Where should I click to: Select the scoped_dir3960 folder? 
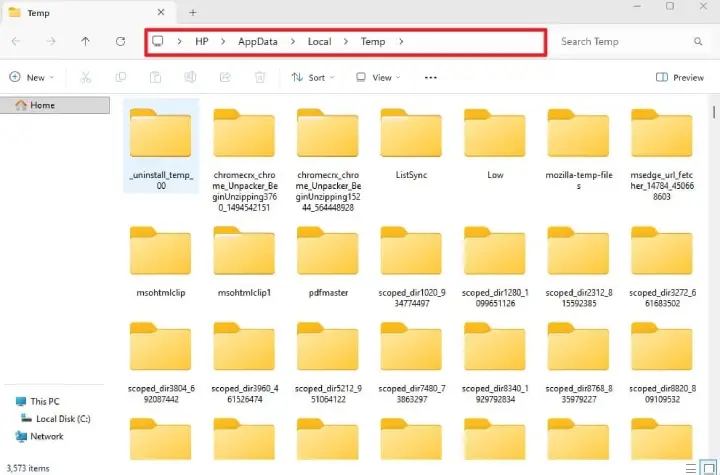[x=244, y=363]
